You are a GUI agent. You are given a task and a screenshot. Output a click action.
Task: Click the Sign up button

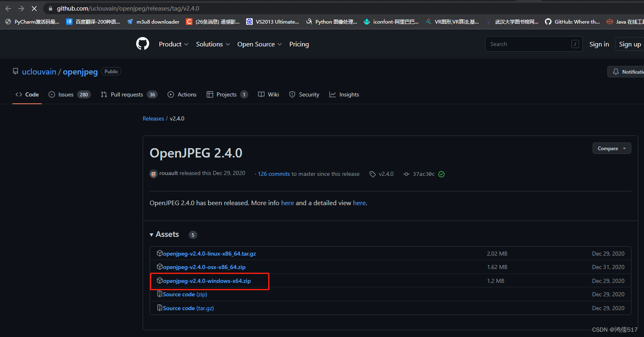pyautogui.click(x=630, y=44)
